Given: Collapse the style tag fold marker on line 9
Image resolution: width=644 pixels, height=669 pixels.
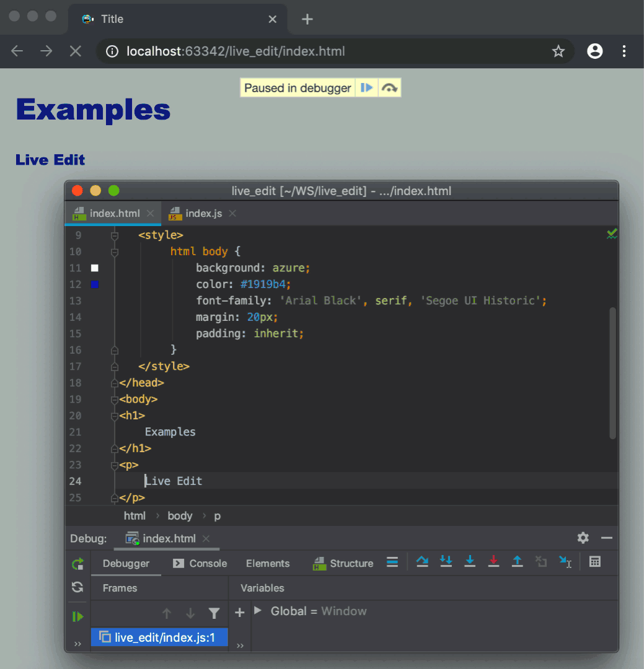Looking at the screenshot, I should point(114,235).
